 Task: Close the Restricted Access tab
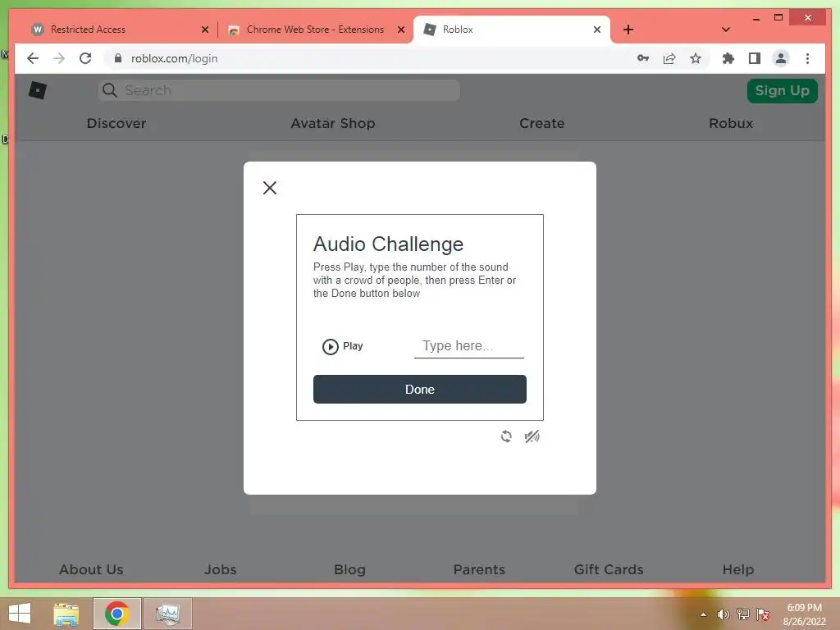[204, 30]
